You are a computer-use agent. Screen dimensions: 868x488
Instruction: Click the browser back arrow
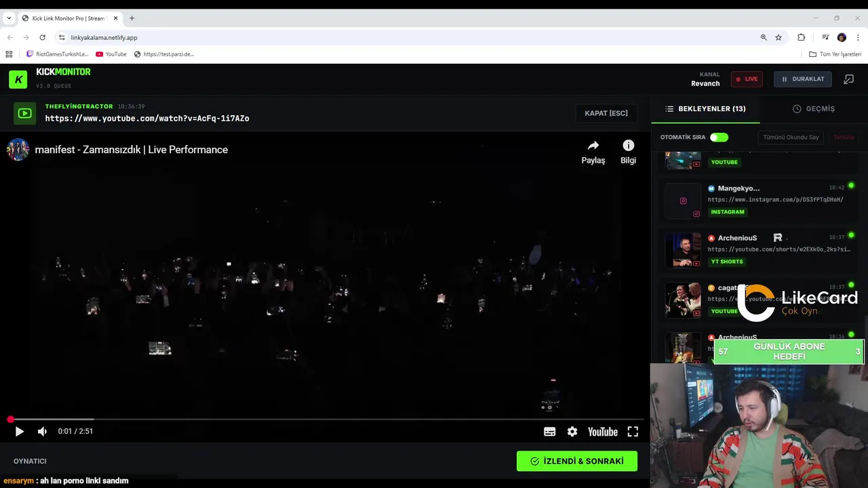tap(9, 37)
